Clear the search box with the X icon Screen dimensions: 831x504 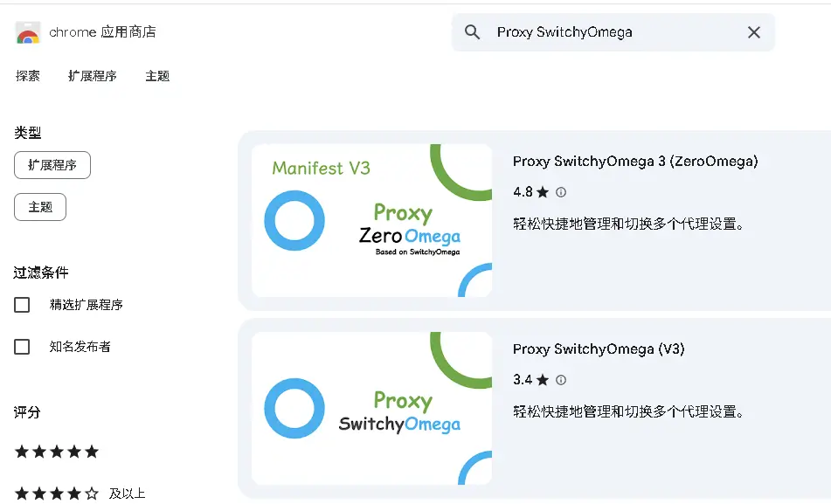(x=753, y=32)
